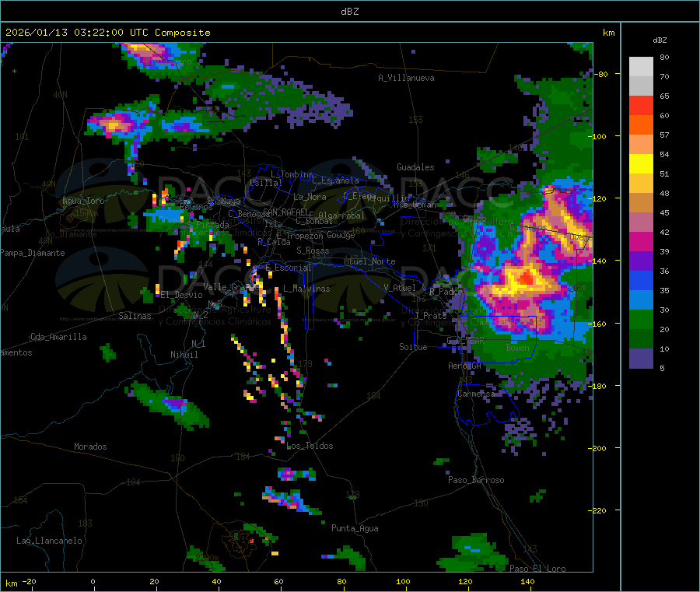700x592 pixels.
Task: Click the -140 km vertical axis tick
Action: (x=599, y=261)
